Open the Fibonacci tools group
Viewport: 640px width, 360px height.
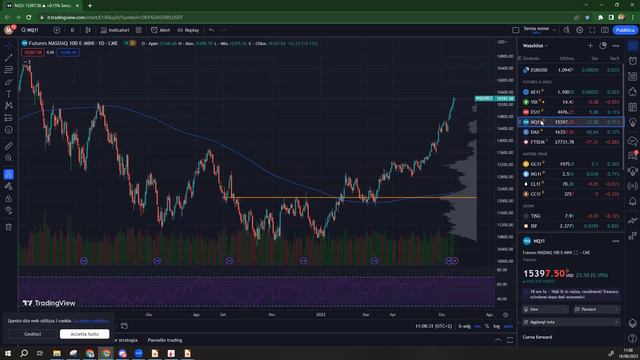point(9,70)
